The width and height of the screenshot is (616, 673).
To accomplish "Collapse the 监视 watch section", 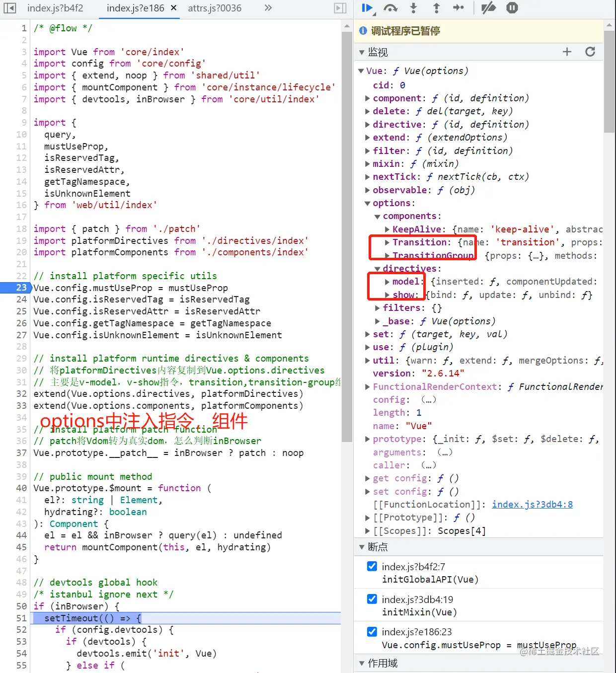I will (362, 52).
